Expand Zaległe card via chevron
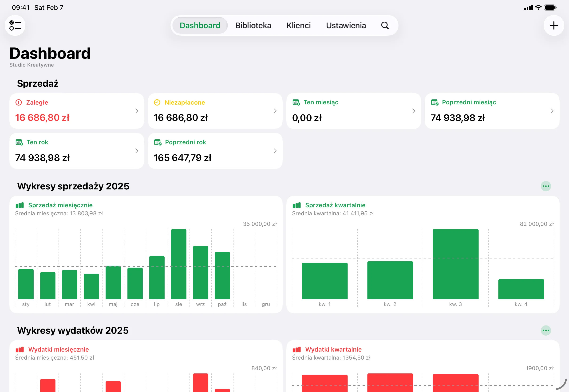Screen dimensions: 569x392 [x=137, y=111]
